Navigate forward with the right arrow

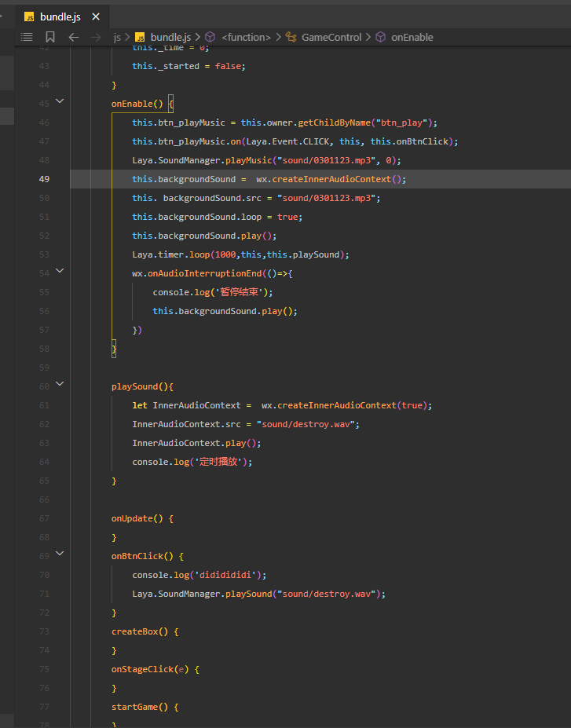[x=96, y=37]
